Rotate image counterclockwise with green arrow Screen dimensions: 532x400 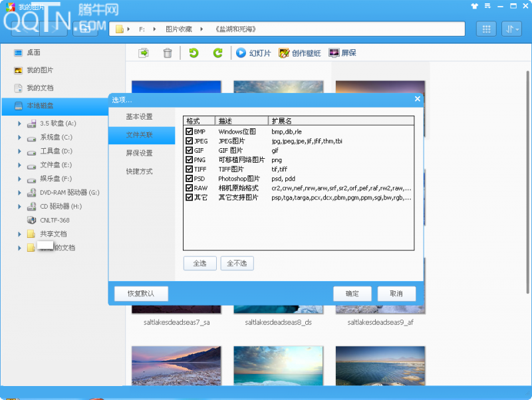(x=194, y=53)
